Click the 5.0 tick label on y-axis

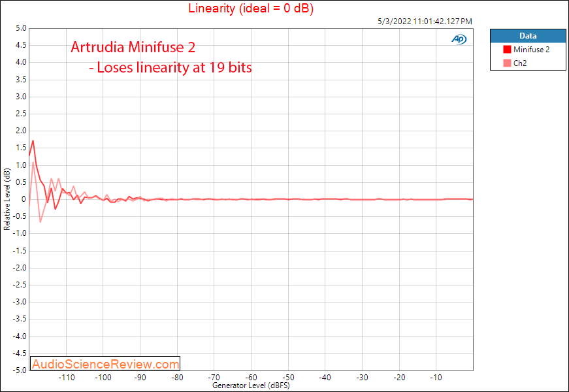point(21,28)
